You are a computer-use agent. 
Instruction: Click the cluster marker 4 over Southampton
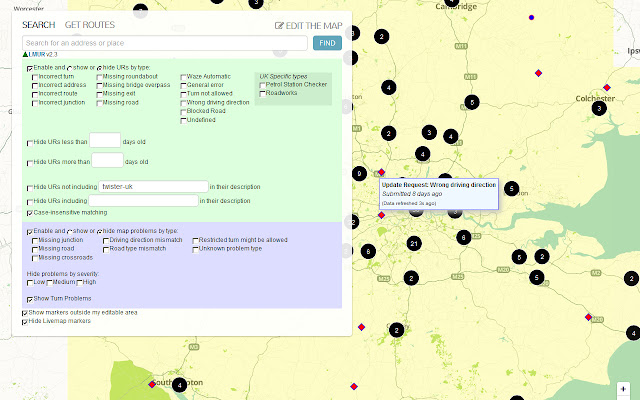(179, 384)
